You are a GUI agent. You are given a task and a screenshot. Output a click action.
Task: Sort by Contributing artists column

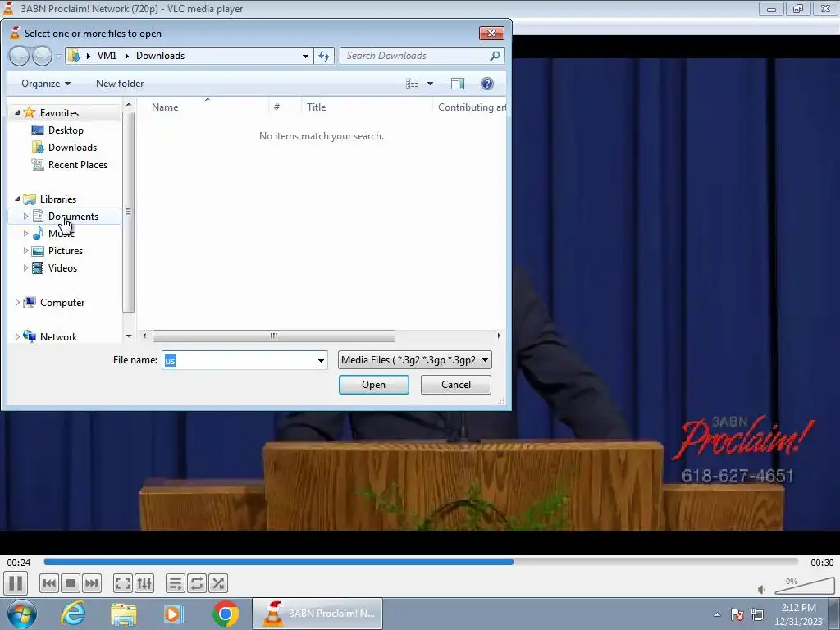(469, 107)
